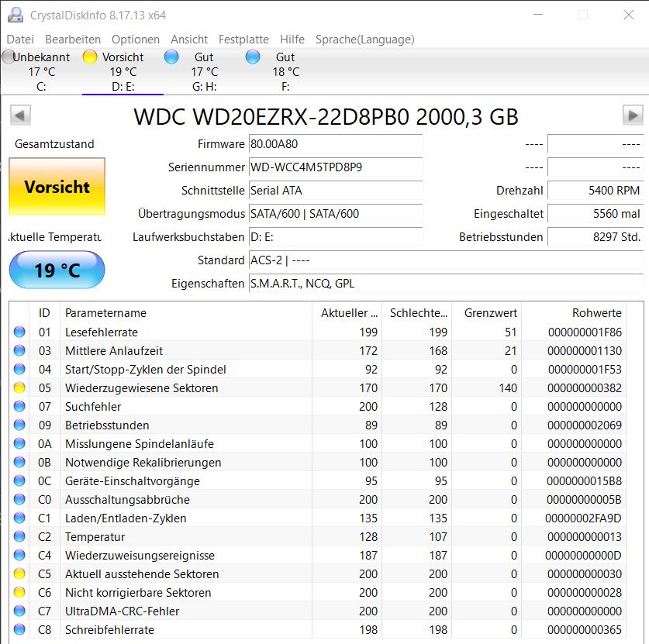This screenshot has height=644, width=649.
Task: Open the Festplatte menu
Action: pyautogui.click(x=243, y=40)
